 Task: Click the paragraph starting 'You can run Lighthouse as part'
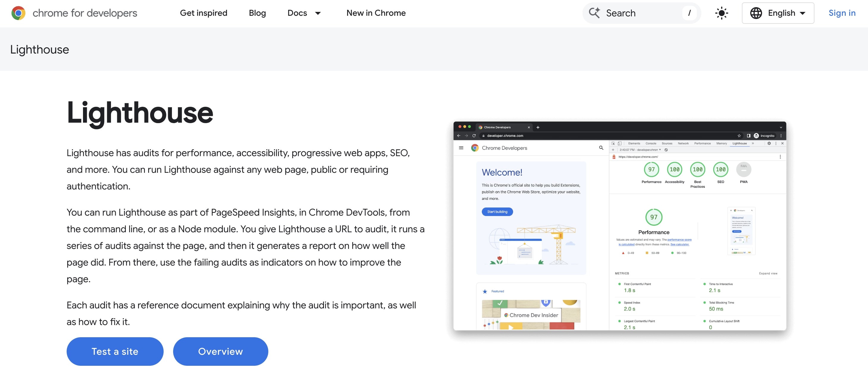coord(246,246)
